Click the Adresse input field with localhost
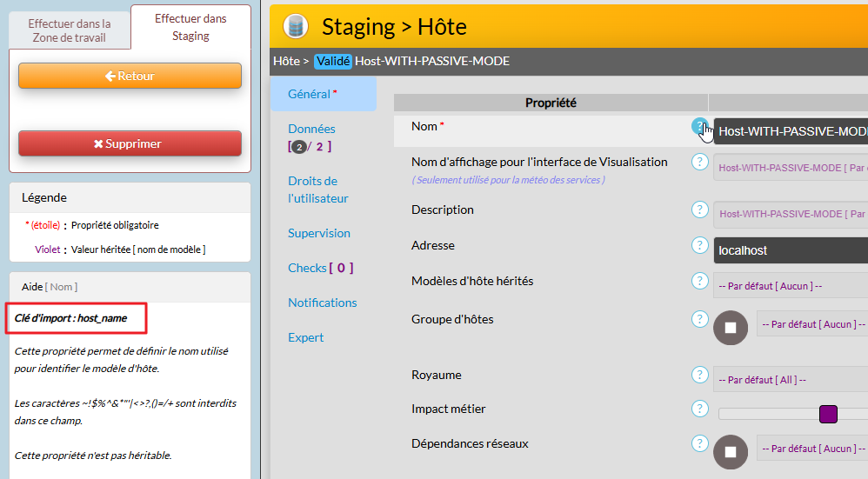Image resolution: width=868 pixels, height=479 pixels. coord(790,250)
